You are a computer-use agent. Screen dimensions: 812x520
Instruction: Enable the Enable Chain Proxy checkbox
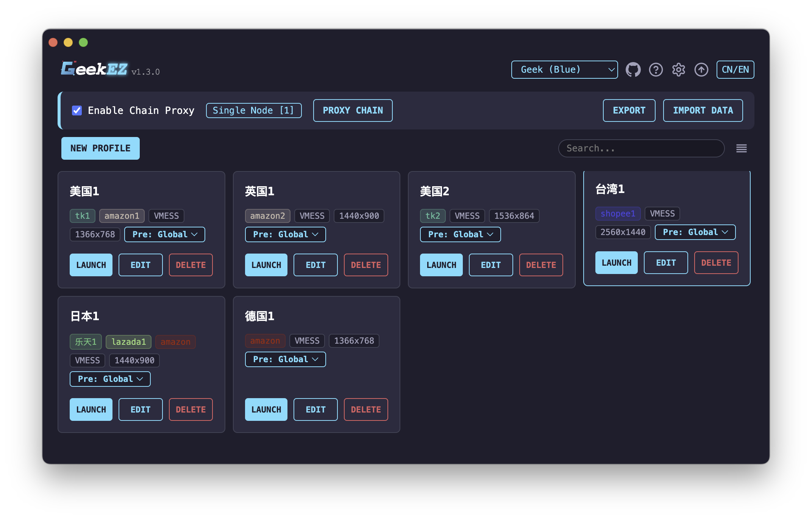pyautogui.click(x=77, y=111)
